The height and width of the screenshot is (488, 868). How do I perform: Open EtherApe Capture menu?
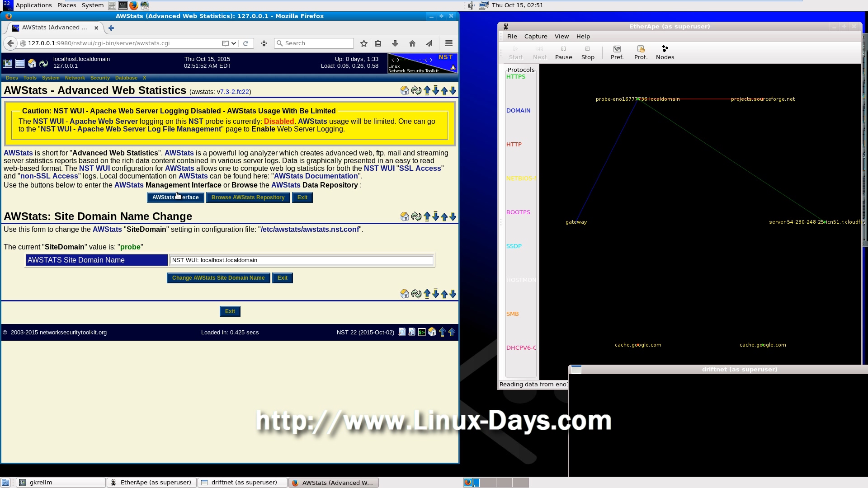pyautogui.click(x=536, y=37)
